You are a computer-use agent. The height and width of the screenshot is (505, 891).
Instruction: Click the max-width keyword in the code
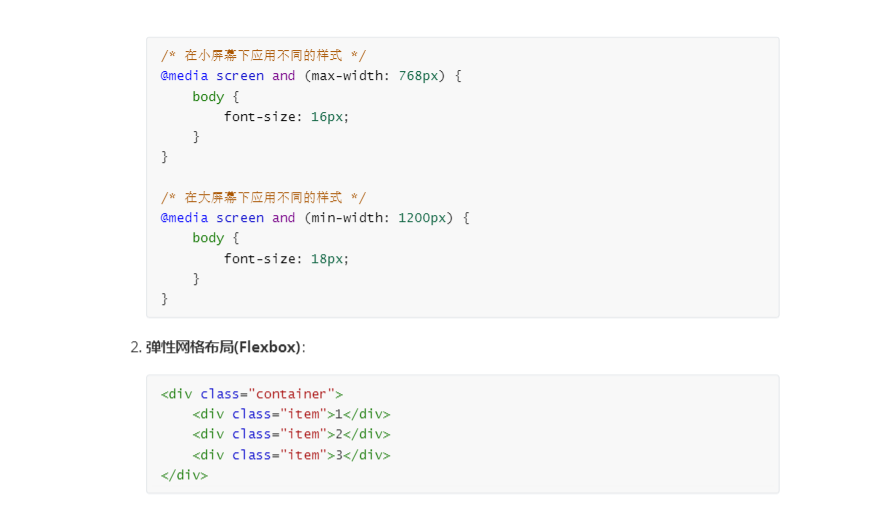[x=348, y=76]
